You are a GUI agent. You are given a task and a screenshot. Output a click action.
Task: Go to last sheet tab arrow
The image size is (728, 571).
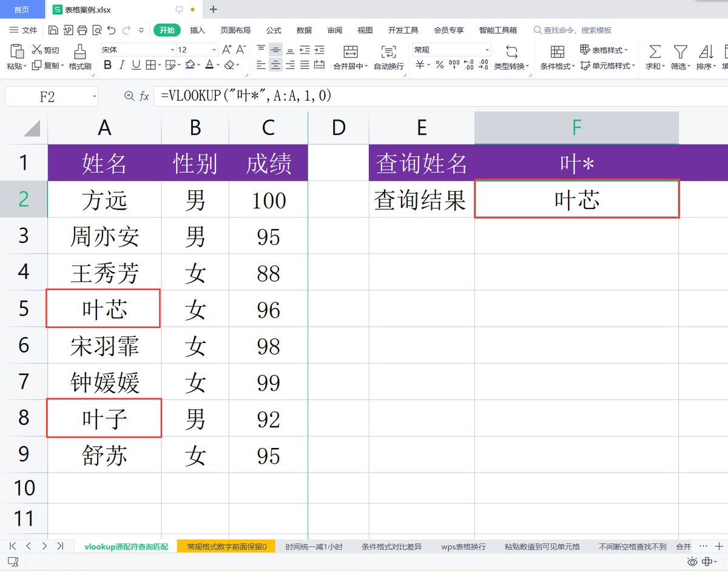[60, 546]
